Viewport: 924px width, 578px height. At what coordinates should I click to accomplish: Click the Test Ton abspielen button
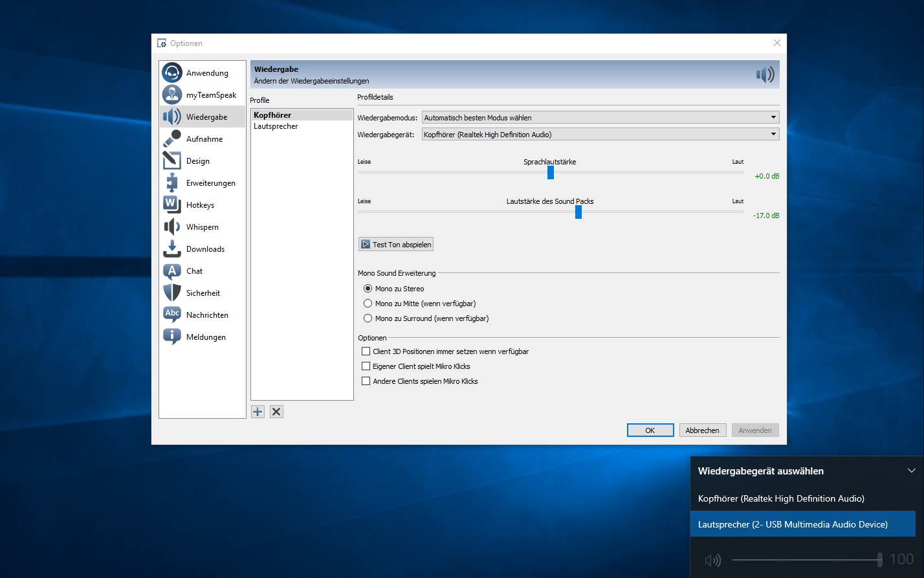coord(395,244)
